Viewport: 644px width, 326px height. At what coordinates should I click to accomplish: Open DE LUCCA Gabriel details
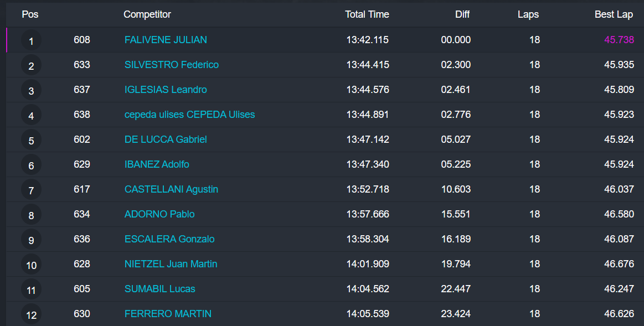click(x=166, y=139)
